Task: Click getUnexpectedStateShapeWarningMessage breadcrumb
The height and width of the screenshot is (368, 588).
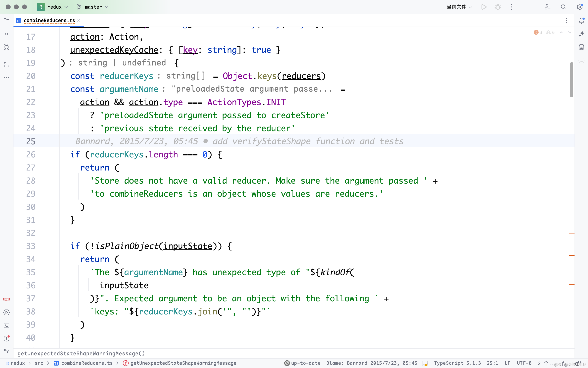Action: pyautogui.click(x=180, y=363)
